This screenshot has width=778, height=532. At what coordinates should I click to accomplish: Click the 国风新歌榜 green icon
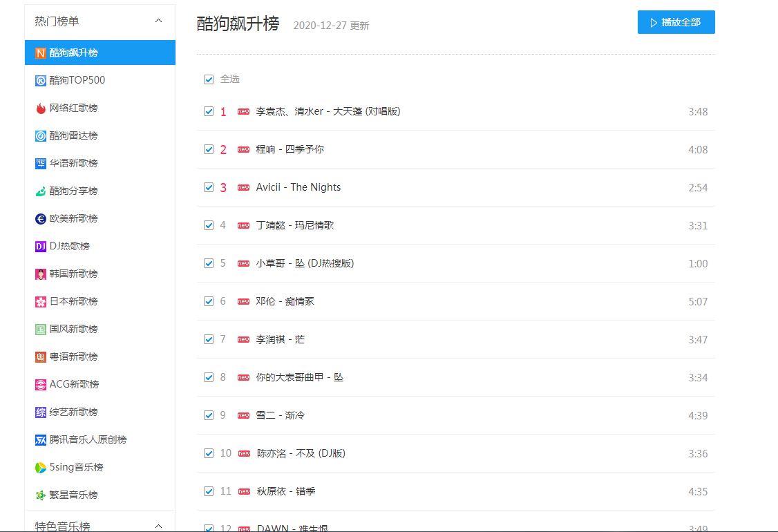41,329
